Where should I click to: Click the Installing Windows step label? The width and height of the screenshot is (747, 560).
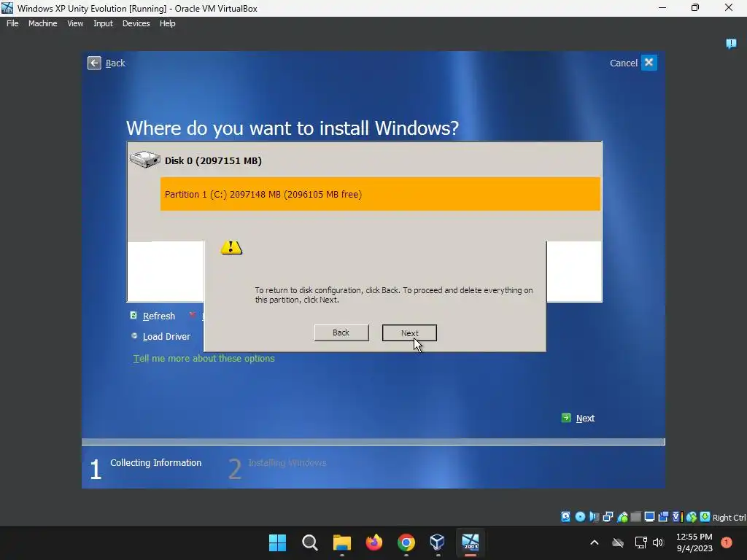[x=287, y=462]
